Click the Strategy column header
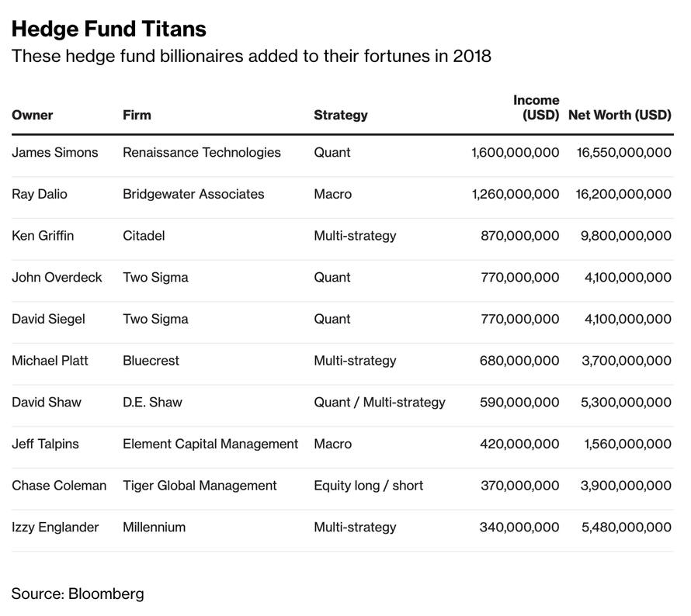 [x=341, y=116]
